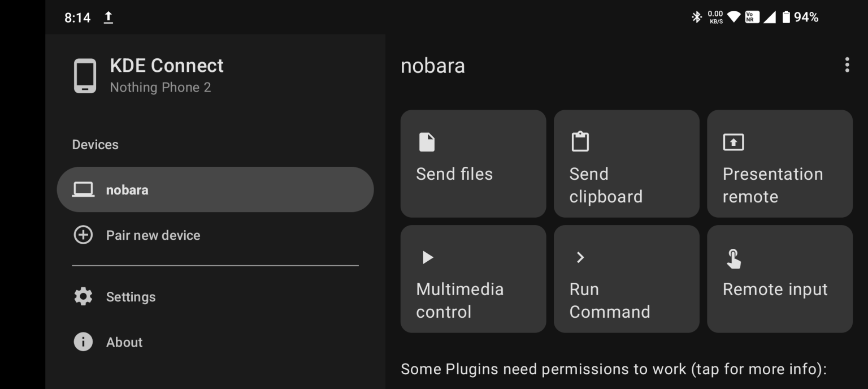Open Run Command via its chevron icon
Screen dimensions: 868x389
pyautogui.click(x=580, y=257)
